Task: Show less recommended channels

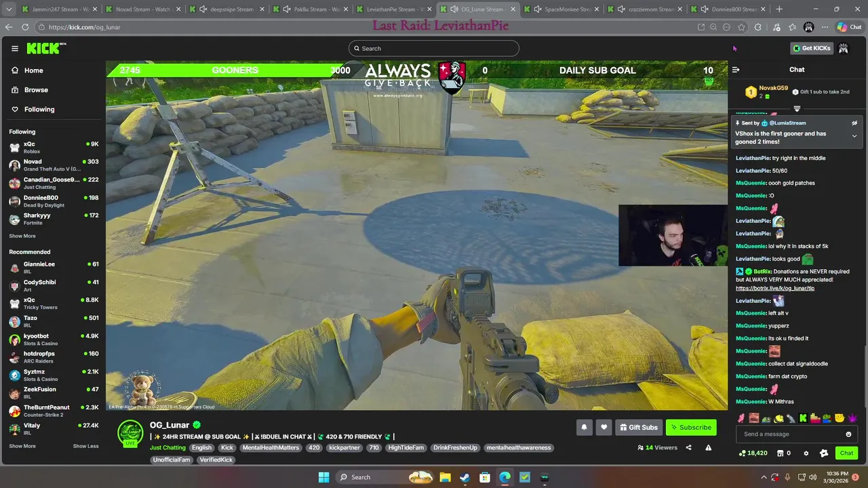Action: 85,446
